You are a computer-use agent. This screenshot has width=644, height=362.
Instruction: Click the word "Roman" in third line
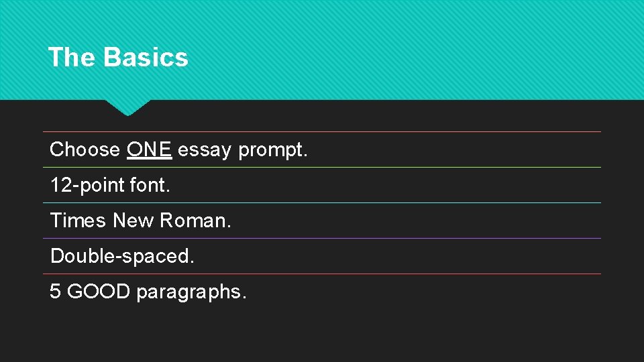click(x=193, y=221)
